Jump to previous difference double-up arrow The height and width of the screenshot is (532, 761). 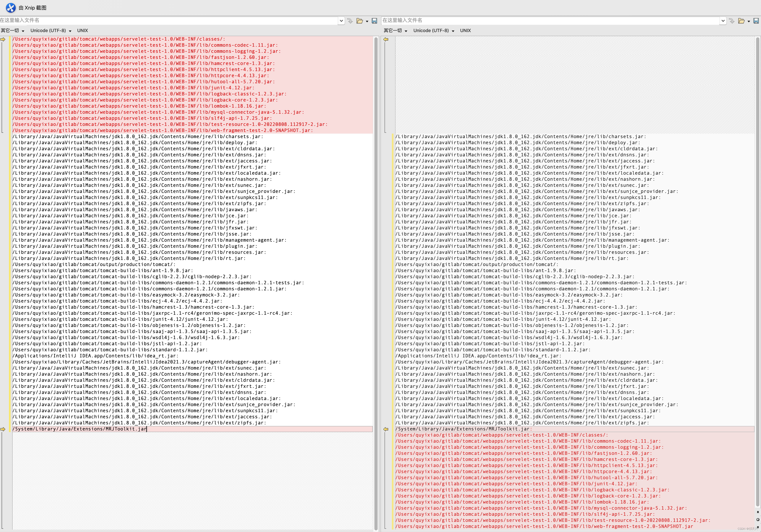pos(758,512)
